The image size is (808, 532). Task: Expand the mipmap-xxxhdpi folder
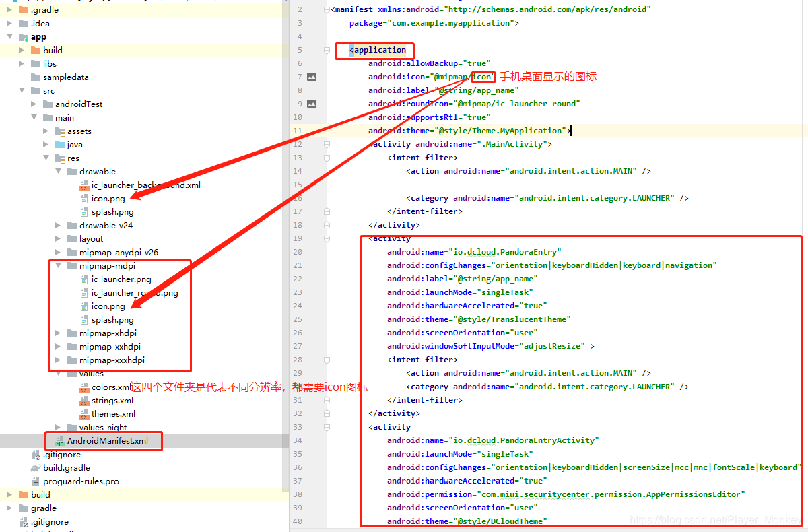58,360
